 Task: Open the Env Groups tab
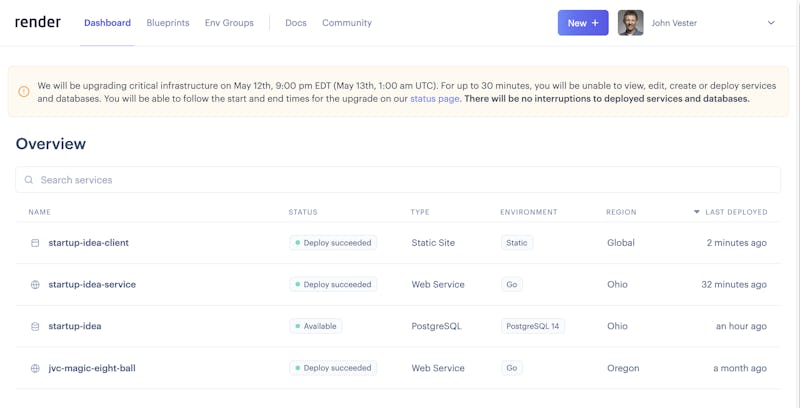[229, 23]
